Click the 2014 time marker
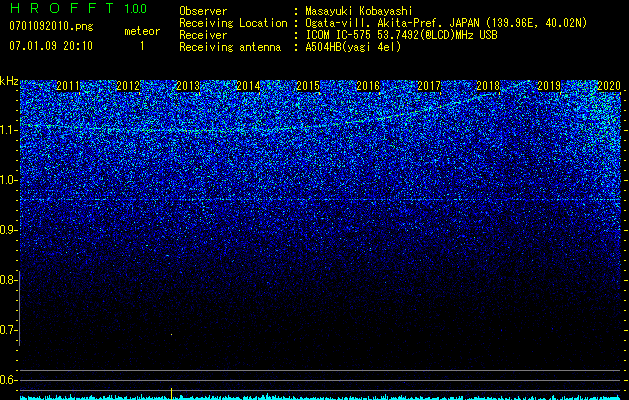Viewport: 629px width, 400px height. pos(248,86)
